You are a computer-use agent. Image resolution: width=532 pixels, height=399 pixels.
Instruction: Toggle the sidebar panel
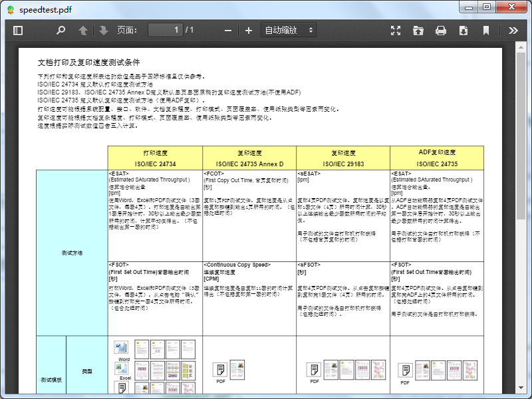(x=18, y=31)
